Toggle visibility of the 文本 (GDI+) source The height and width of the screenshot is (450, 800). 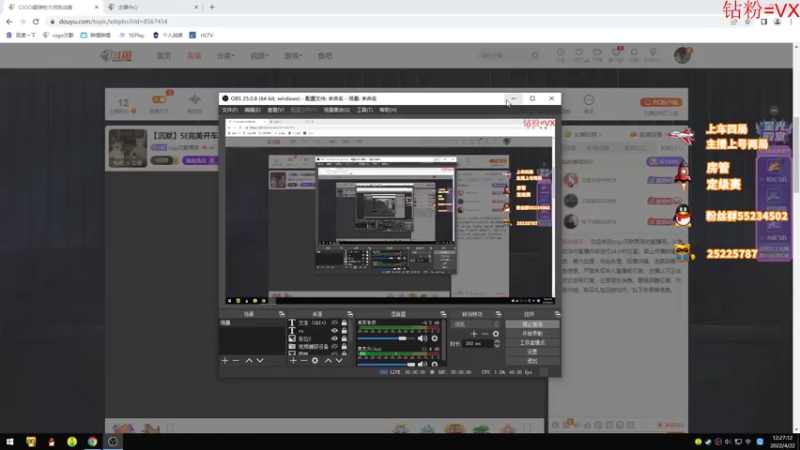click(335, 323)
